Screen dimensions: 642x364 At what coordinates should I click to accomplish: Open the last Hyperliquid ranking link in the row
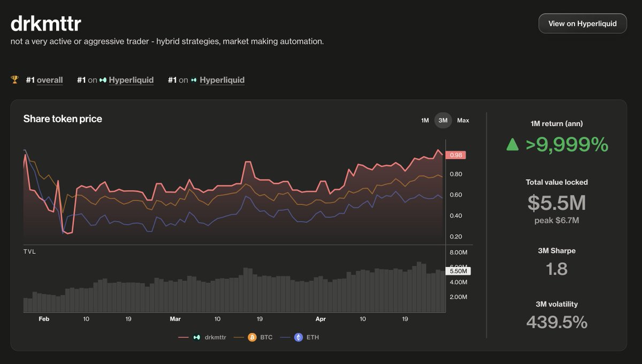click(222, 80)
